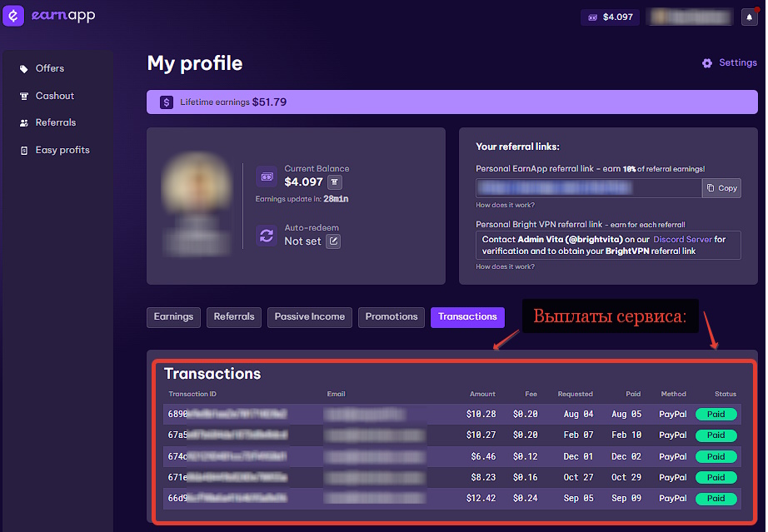Switch to the Earnings tab
This screenshot has width=768, height=532.
coord(173,317)
